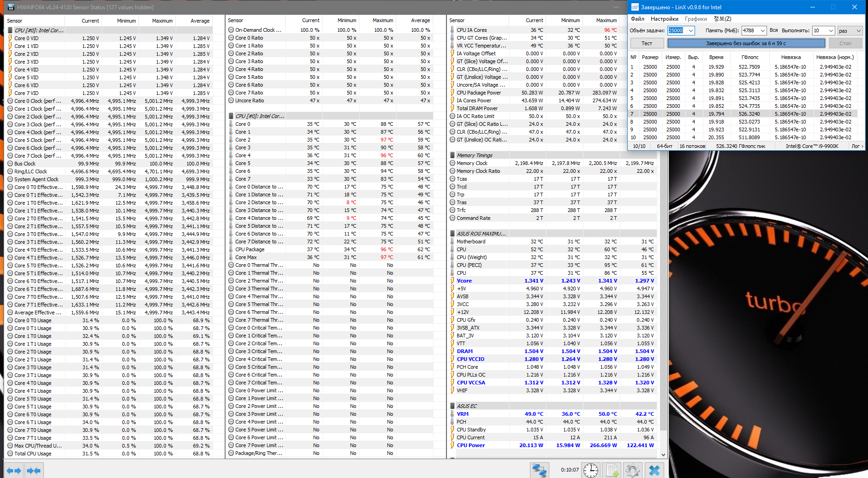The image size is (868, 478).
Task: Click the expand columns arrows icon in HWiNFO
Action: coord(13,471)
